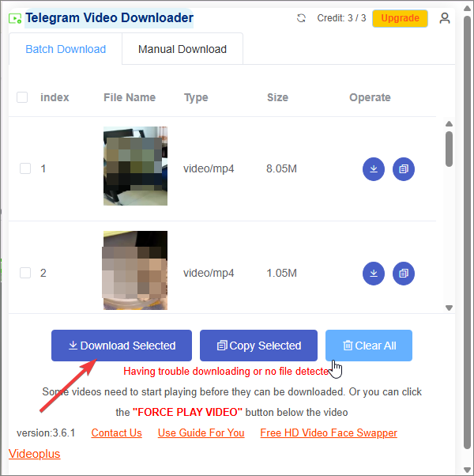
Task: Click the index column header
Action: 55,97
